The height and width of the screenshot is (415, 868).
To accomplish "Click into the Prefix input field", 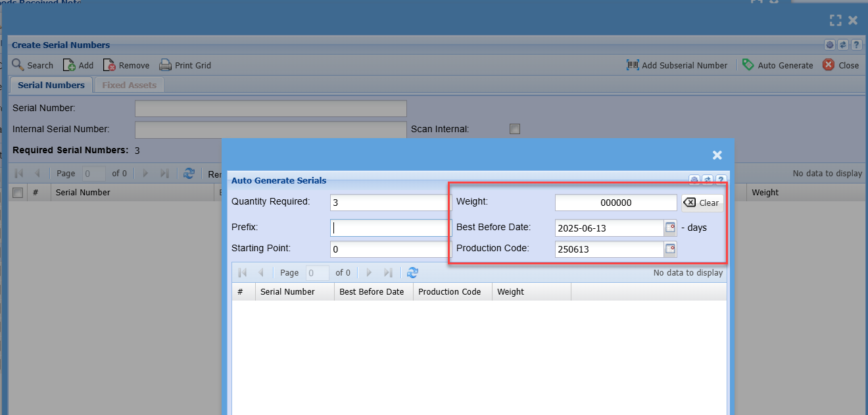I will pos(389,228).
